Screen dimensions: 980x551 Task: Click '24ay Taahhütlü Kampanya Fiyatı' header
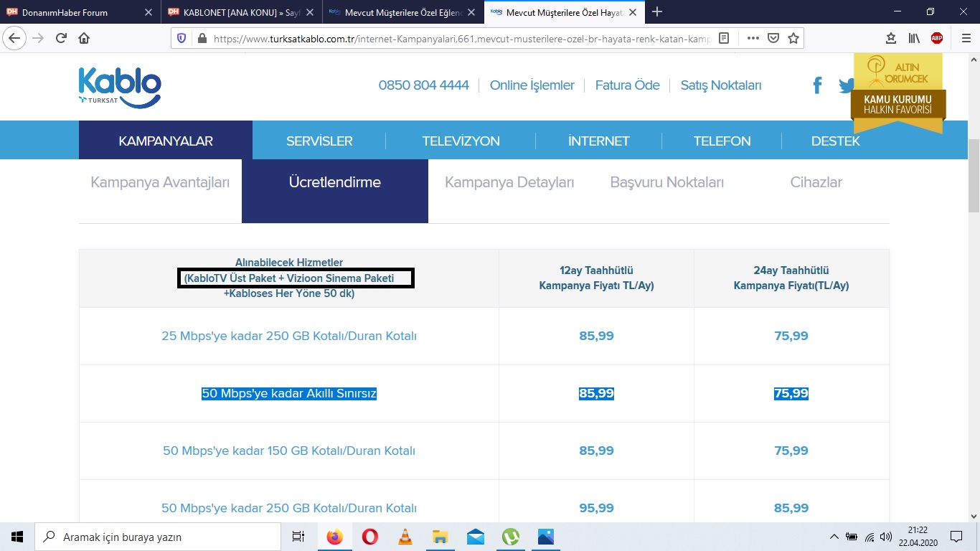pyautogui.click(x=791, y=278)
